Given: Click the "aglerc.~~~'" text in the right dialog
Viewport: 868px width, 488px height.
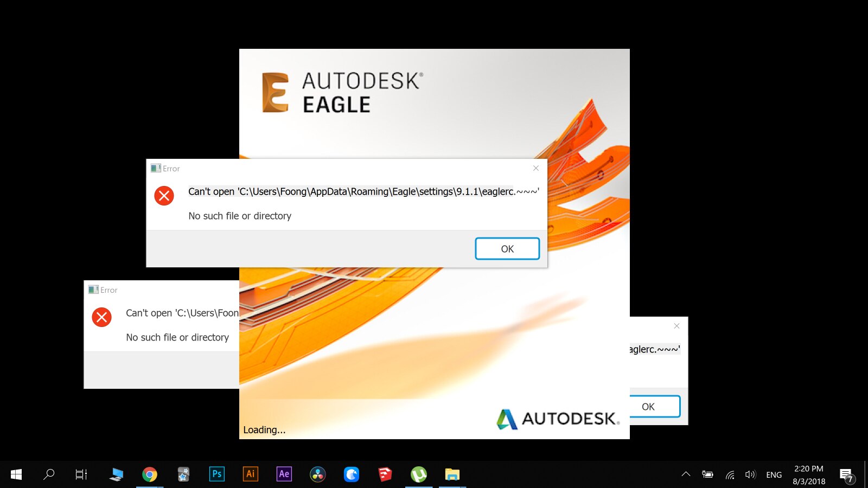Looking at the screenshot, I should [x=655, y=349].
